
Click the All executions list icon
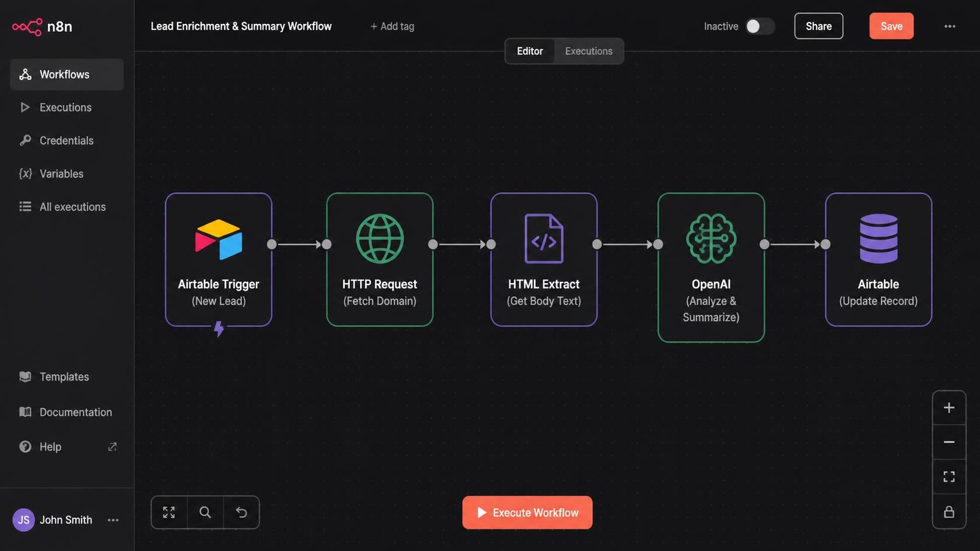[x=25, y=207]
